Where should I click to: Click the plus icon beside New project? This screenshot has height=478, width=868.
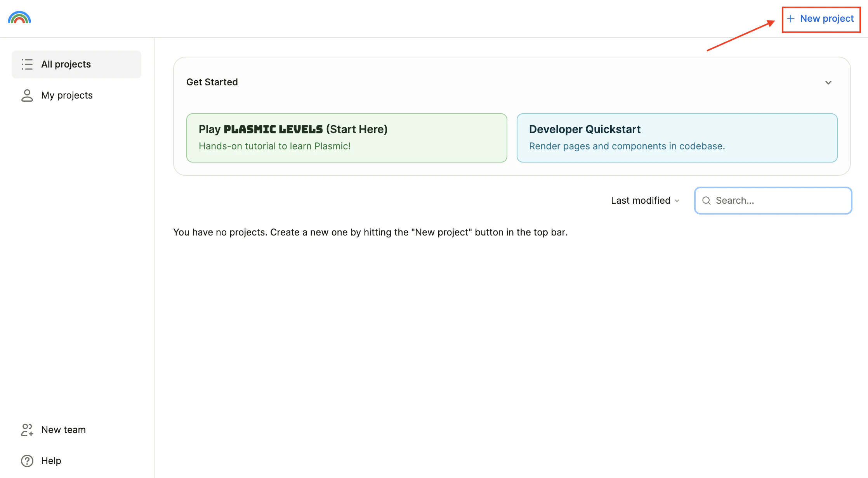pyautogui.click(x=791, y=19)
